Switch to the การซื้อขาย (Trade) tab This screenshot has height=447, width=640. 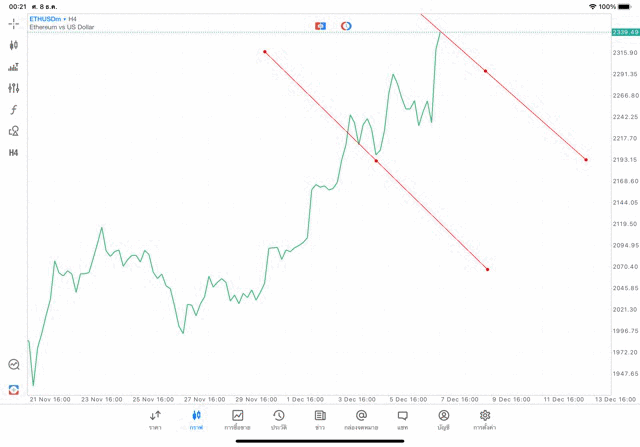pos(237,420)
